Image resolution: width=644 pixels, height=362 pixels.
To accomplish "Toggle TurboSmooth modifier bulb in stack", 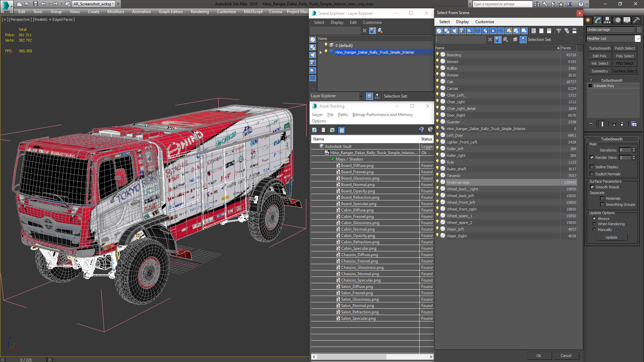I will (591, 80).
